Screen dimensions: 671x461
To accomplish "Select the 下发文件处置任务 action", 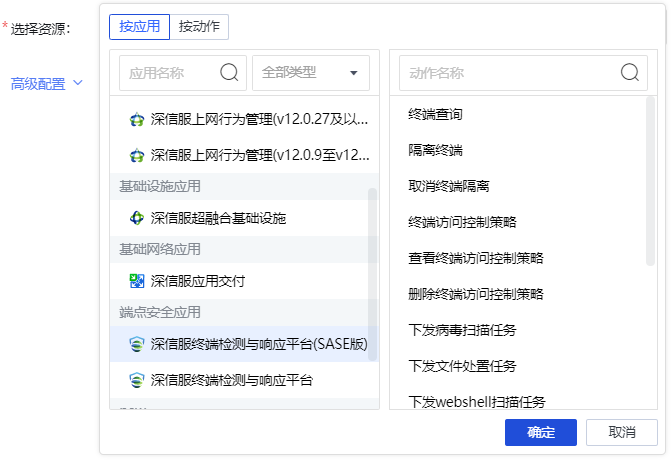I will click(462, 366).
